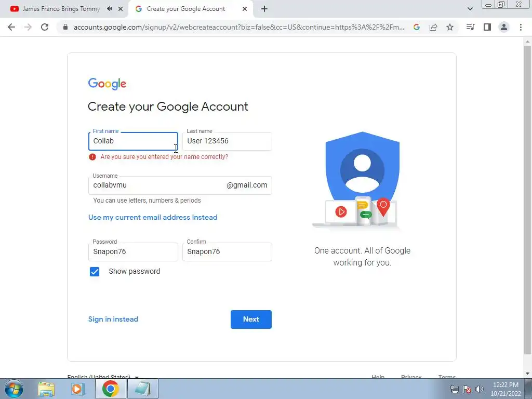Click the browser forward arrow
Screen dimensions: 532x399
pos(28,27)
